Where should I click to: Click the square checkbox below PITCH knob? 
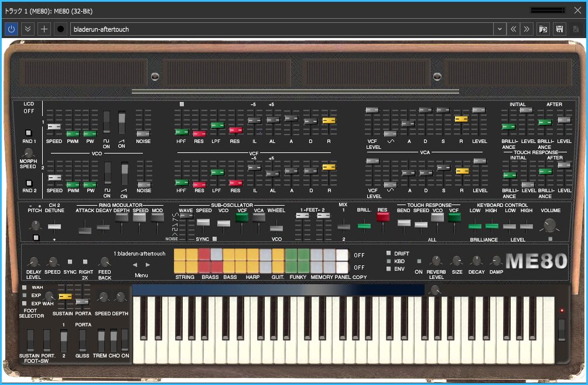(36, 237)
